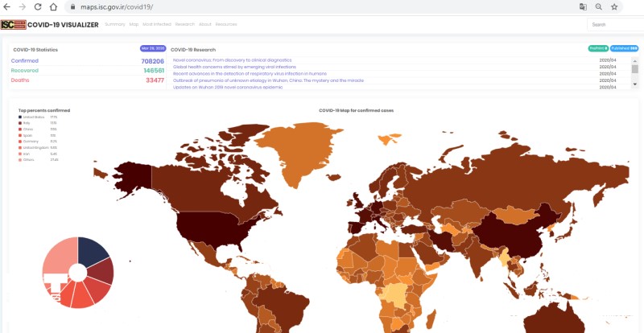The image size is (644, 333).
Task: Click the Published badge in COVID-19 Research
Action: (624, 49)
